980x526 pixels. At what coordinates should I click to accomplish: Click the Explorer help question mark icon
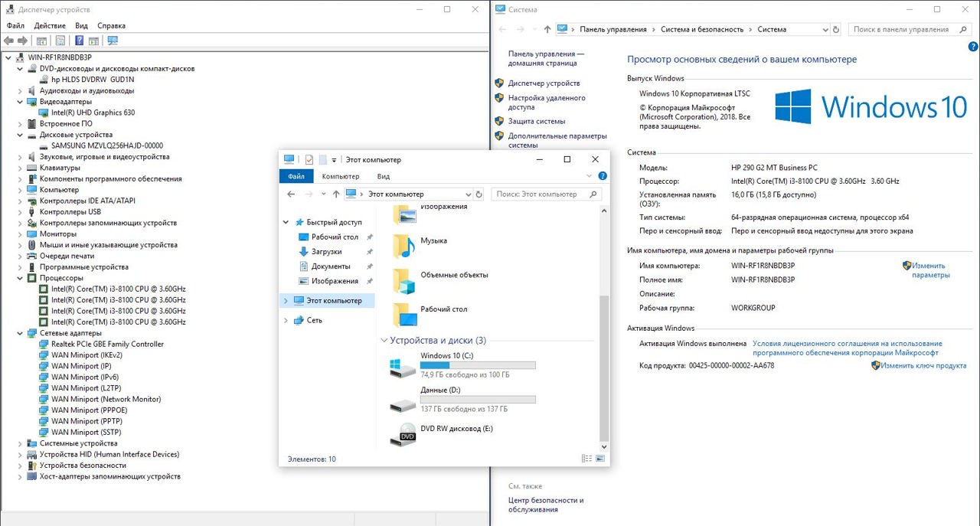tap(602, 176)
